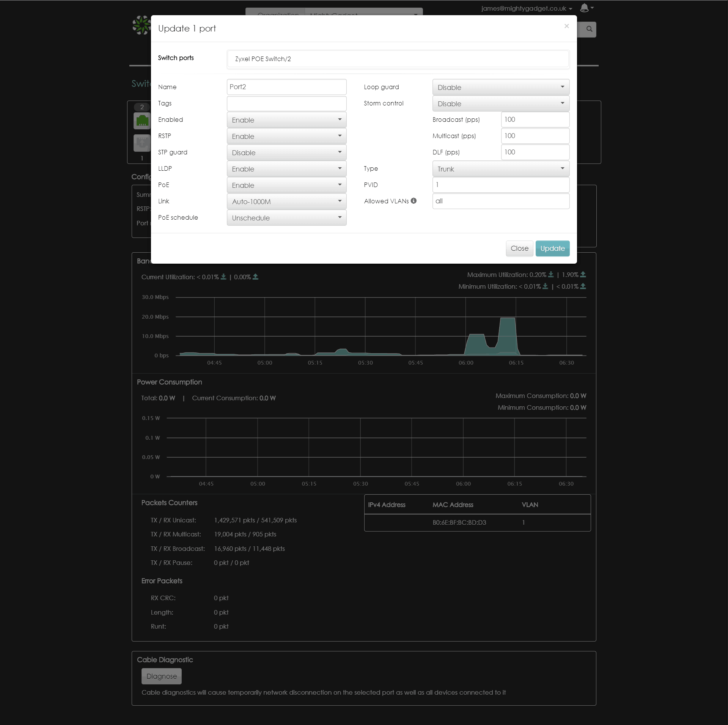Click the notification bell icon
Image resolution: width=728 pixels, height=725 pixels.
point(584,8)
